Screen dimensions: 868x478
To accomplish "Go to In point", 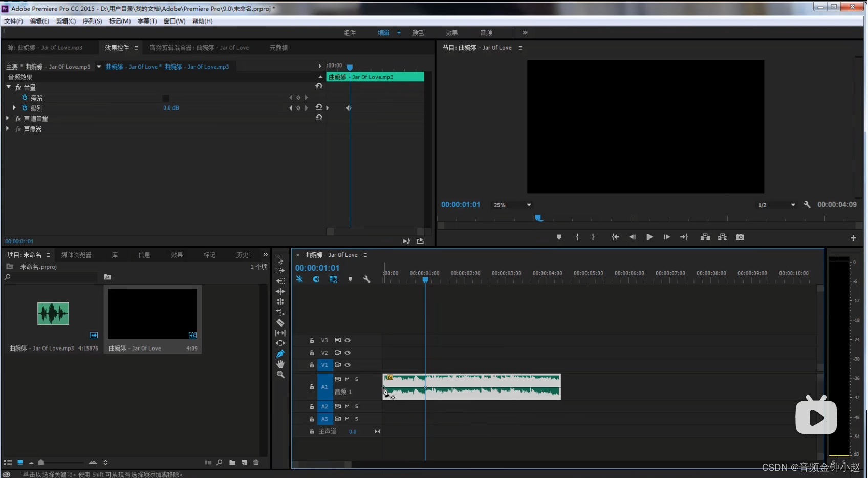I will click(x=615, y=237).
